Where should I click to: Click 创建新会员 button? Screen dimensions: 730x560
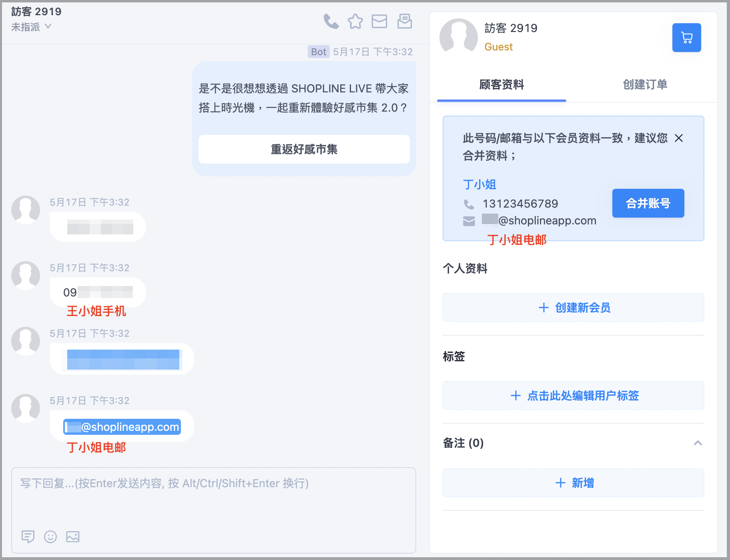573,308
